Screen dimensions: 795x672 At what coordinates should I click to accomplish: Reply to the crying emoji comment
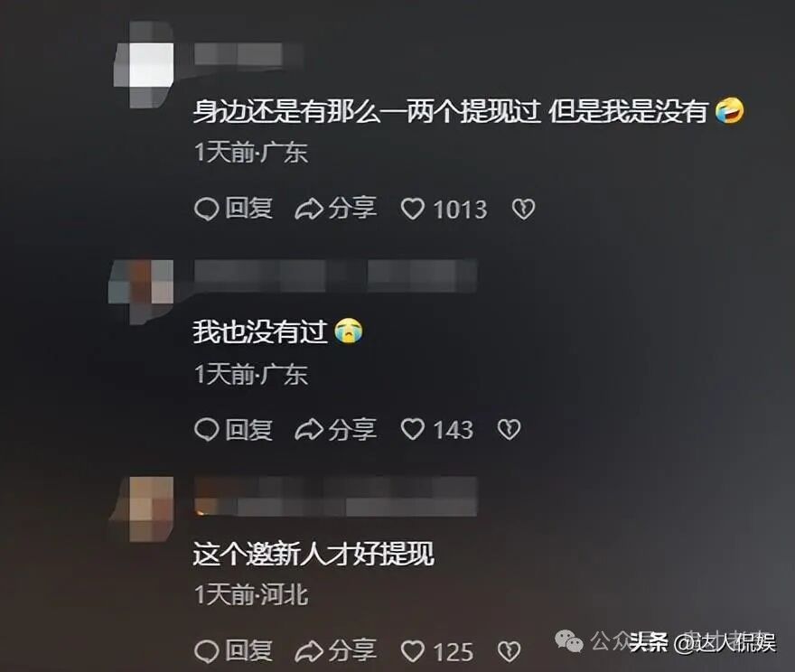click(x=234, y=430)
